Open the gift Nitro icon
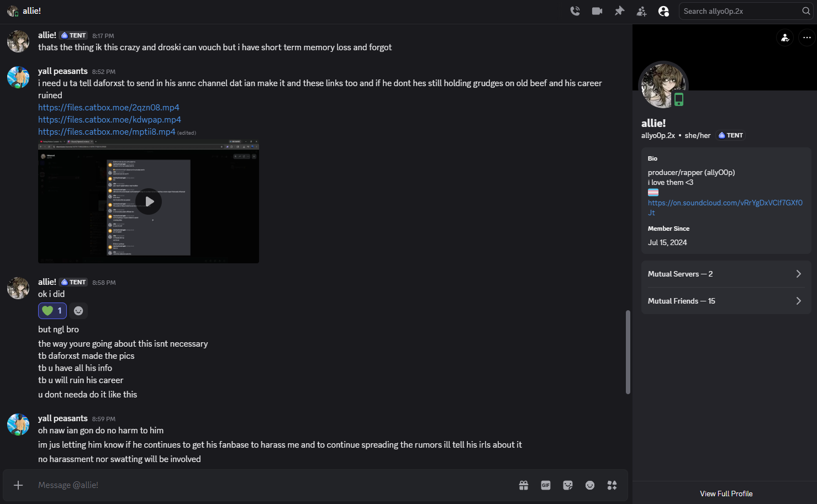Viewport: 817px width, 504px height. [524, 485]
